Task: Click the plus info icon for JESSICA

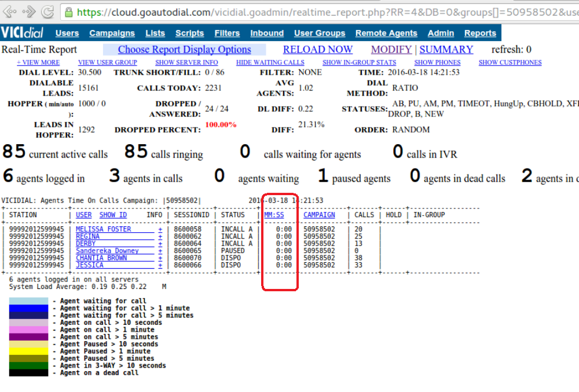Action: coord(160,265)
